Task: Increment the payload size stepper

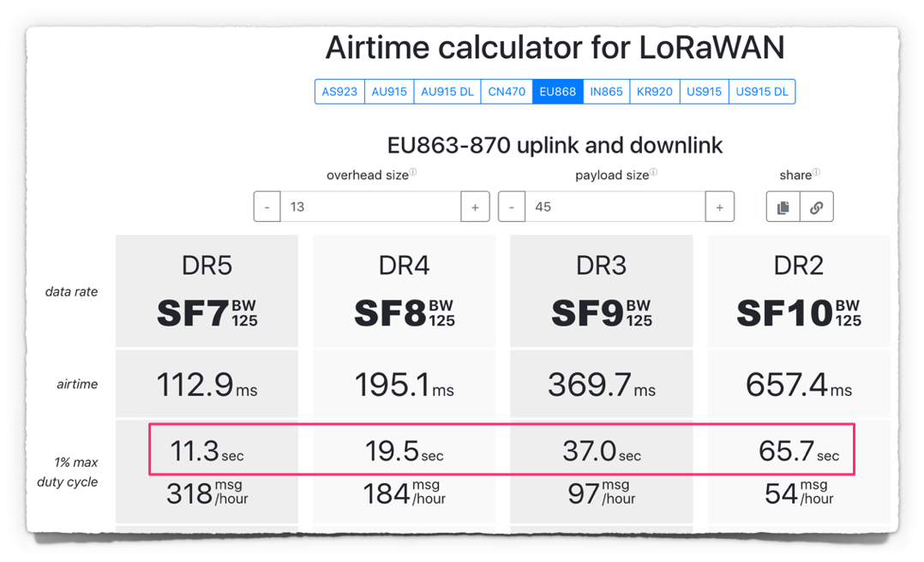Action: click(720, 206)
